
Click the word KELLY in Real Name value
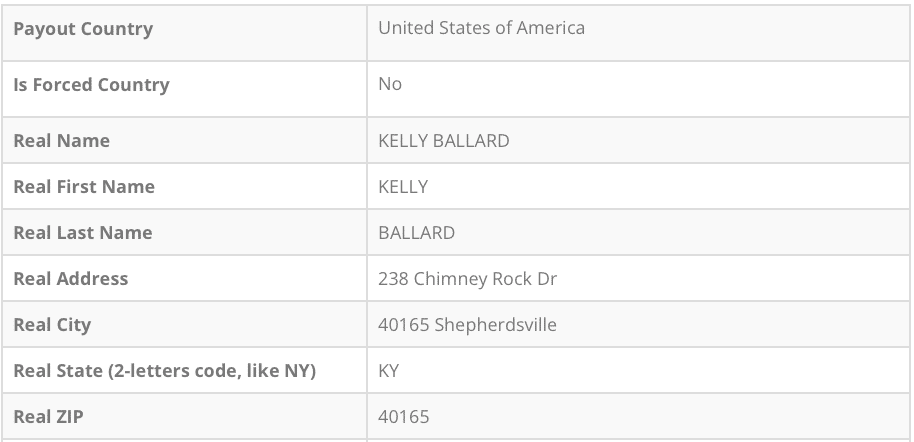click(x=403, y=141)
